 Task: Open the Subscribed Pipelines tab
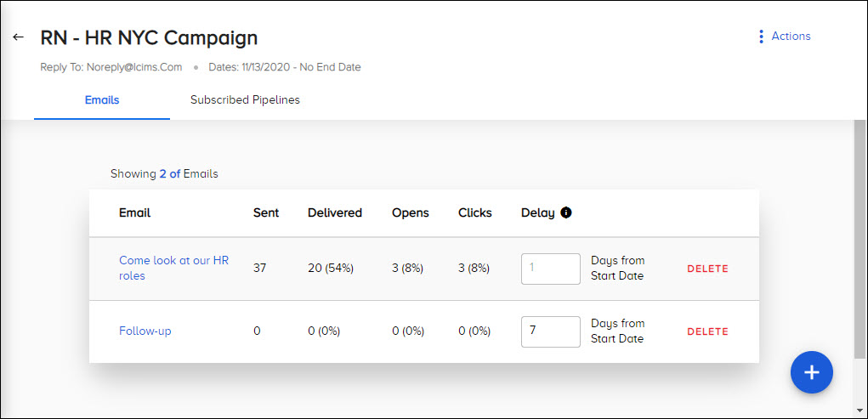(245, 100)
